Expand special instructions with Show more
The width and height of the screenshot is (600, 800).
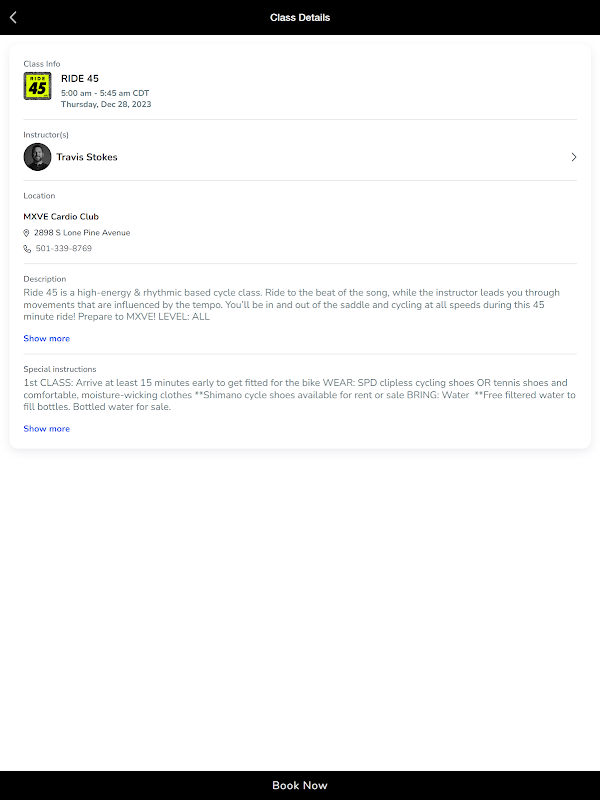[x=46, y=429]
